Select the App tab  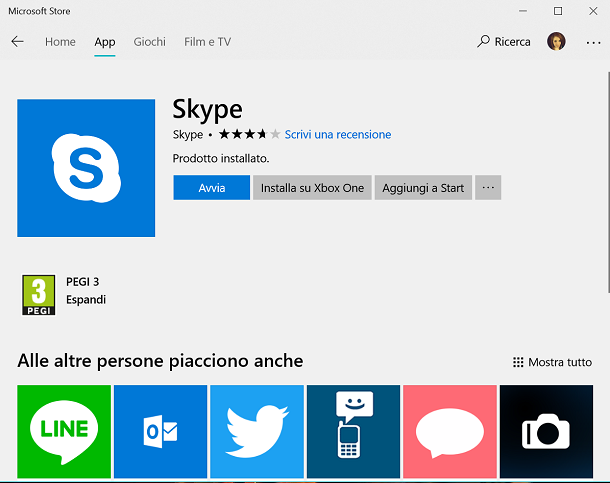click(x=105, y=42)
